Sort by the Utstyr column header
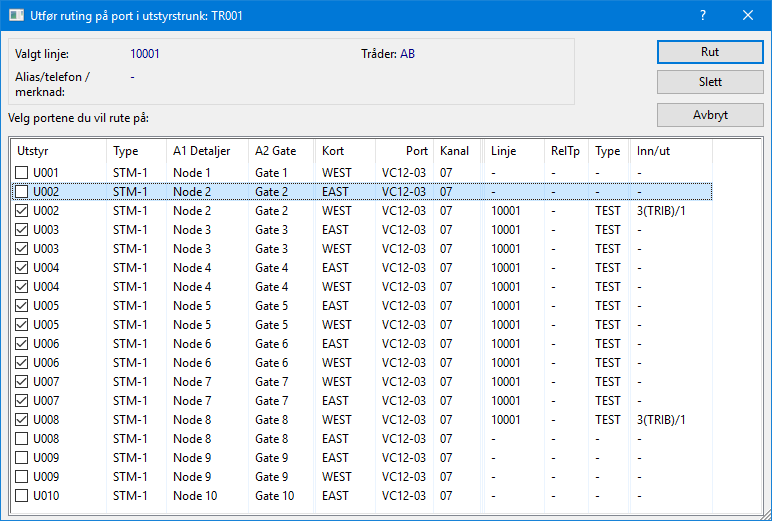772x521 pixels. click(59, 151)
